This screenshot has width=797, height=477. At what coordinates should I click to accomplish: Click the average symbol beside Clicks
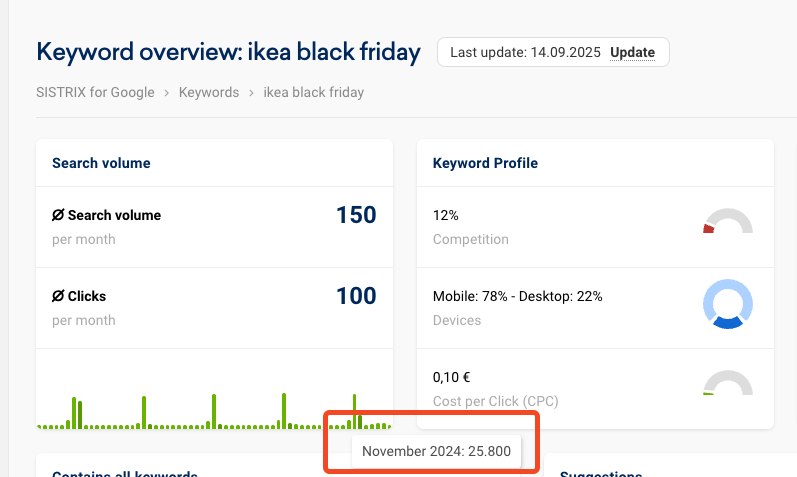pos(58,296)
